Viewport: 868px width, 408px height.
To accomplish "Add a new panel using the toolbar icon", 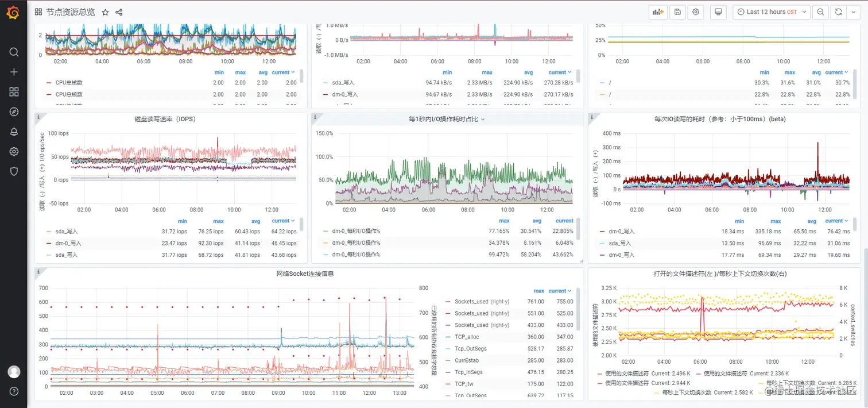I will tap(658, 12).
